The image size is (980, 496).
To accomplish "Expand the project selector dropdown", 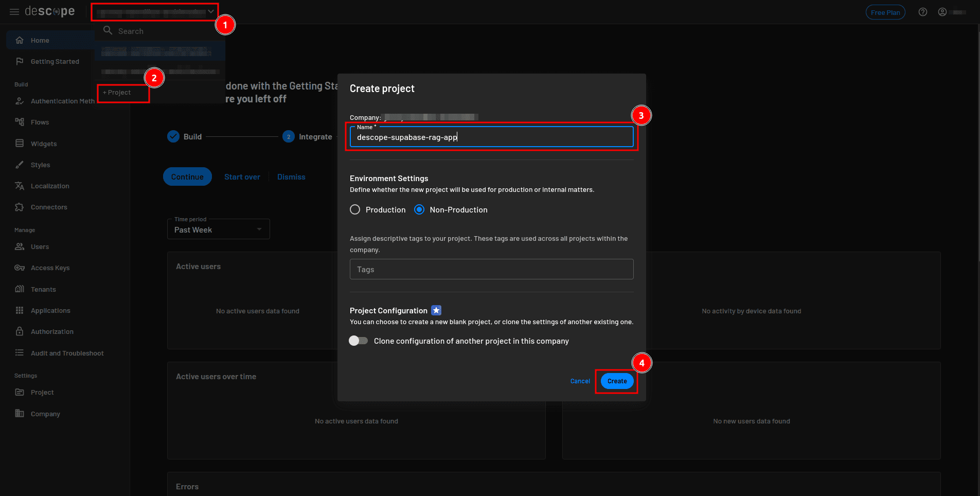I will pyautogui.click(x=155, y=12).
